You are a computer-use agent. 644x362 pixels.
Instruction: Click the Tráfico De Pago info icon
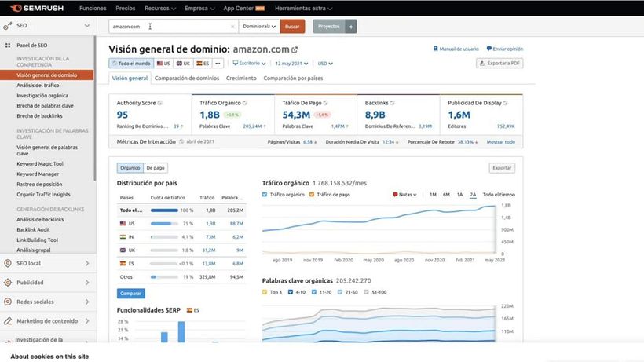point(325,103)
